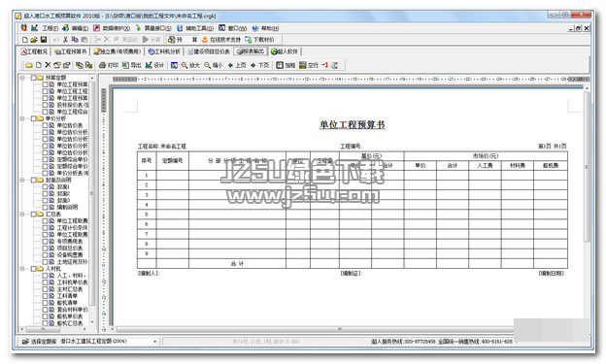Collapse the 人材机 tree node
This screenshot has height=364, width=606.
[22, 269]
